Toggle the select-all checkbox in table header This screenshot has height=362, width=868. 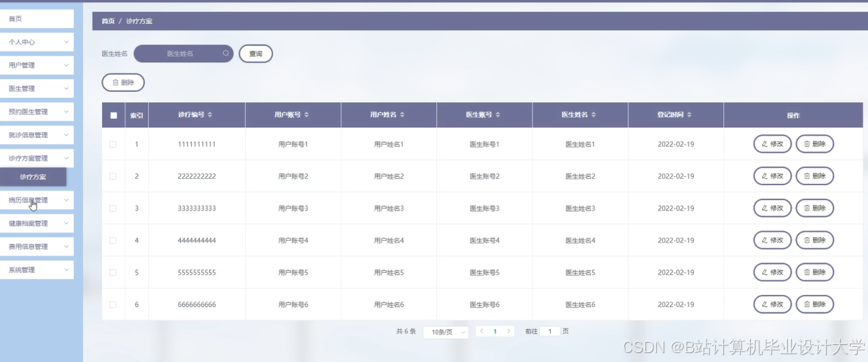click(114, 115)
